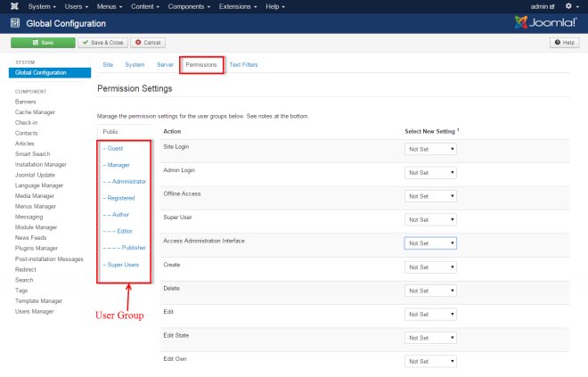This screenshot has height=377, width=588.
Task: Click the green Save button
Action: coord(43,43)
